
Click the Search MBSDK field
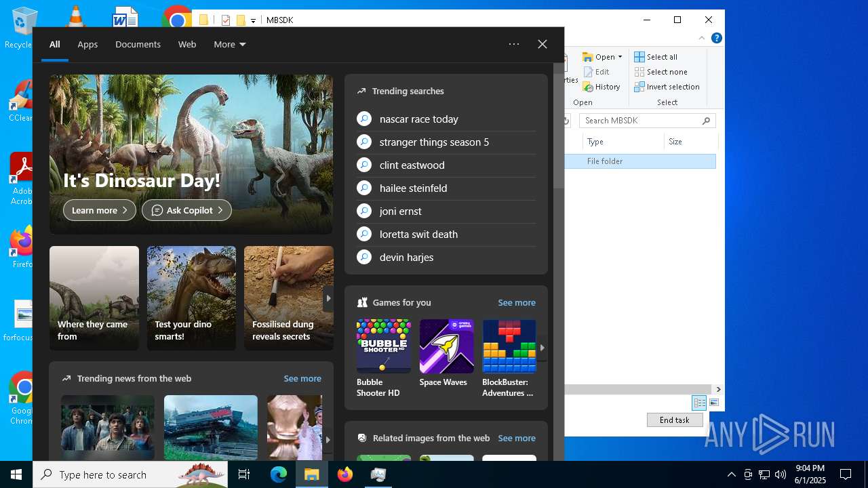[648, 121]
